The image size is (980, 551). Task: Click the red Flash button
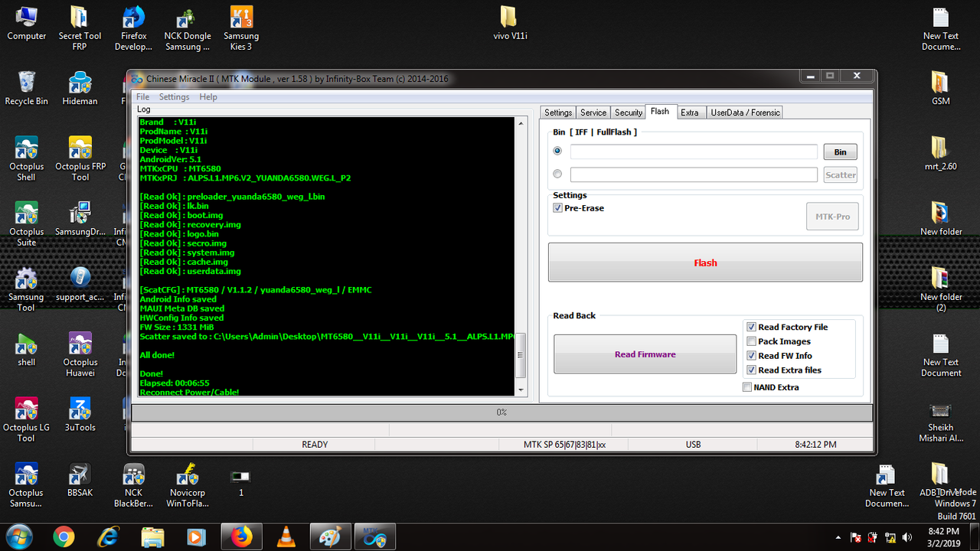[705, 262]
